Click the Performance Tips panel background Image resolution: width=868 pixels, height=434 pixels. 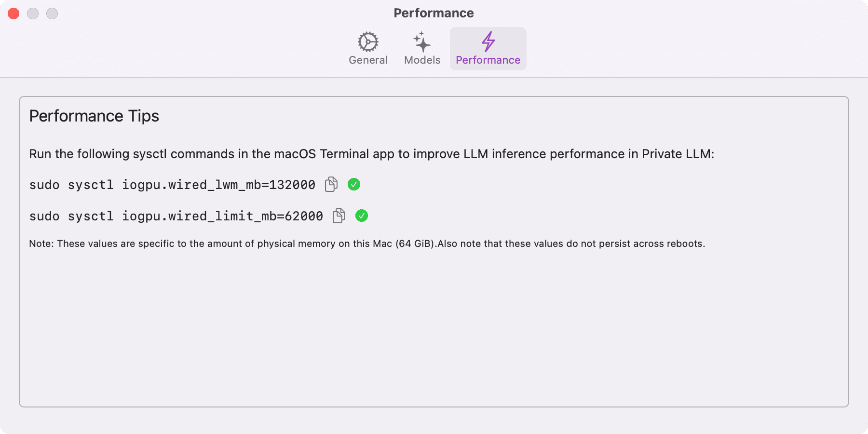(x=434, y=328)
